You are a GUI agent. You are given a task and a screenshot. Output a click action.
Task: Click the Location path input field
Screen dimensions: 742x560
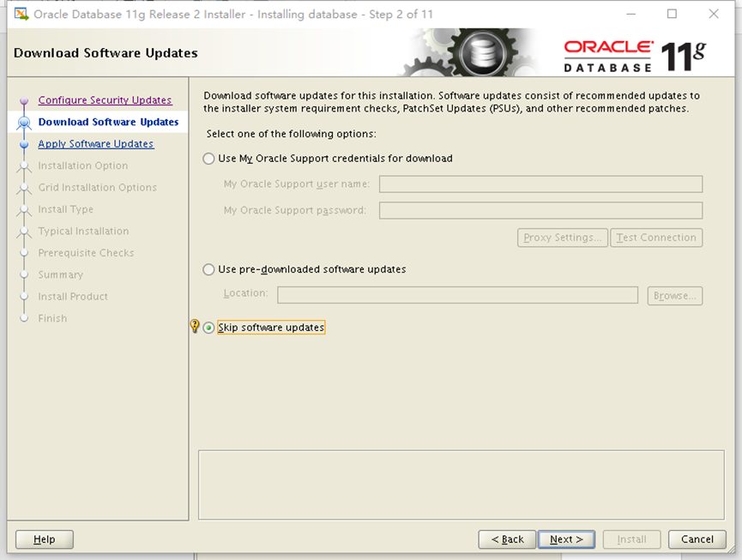[457, 295]
